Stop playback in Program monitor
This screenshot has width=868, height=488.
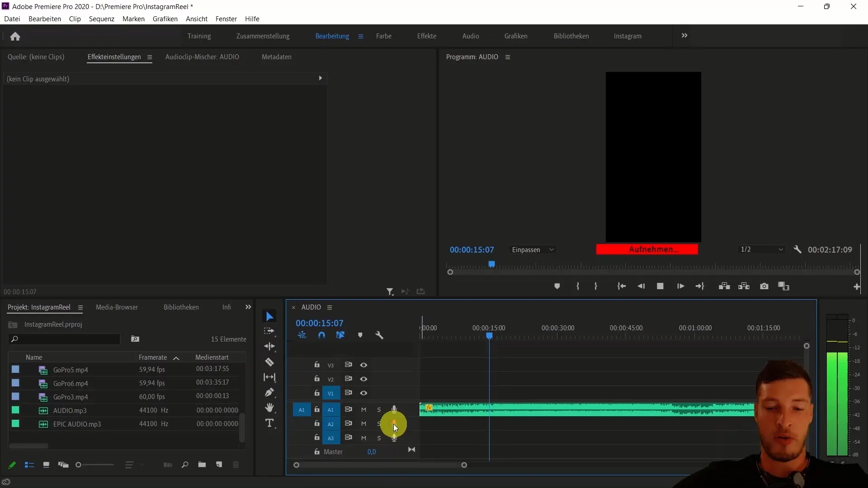coord(660,286)
